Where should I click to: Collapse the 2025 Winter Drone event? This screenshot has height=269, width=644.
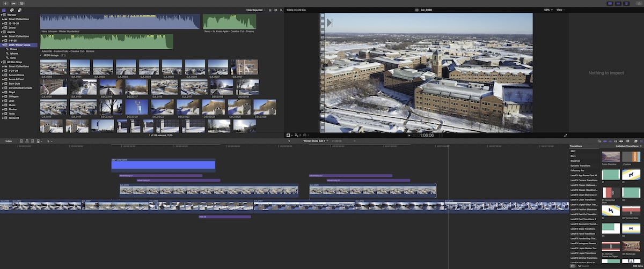(4, 44)
